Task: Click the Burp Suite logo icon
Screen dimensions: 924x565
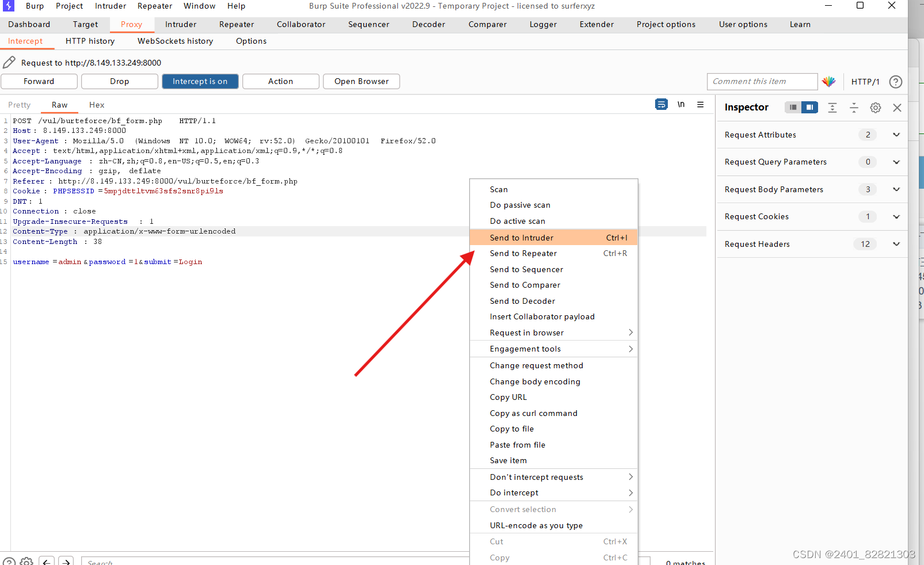Action: (9, 6)
